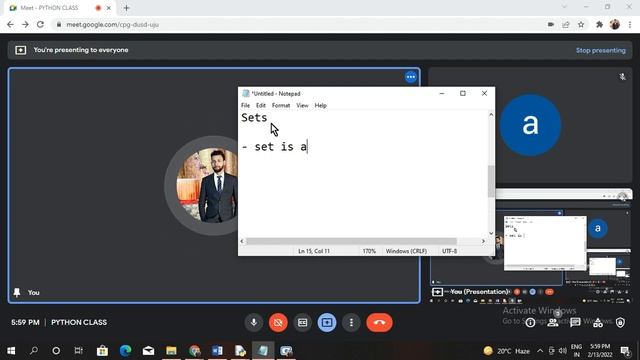This screenshot has width=640, height=360.
Task: Leave the call with red hang-up button
Action: pyautogui.click(x=379, y=322)
